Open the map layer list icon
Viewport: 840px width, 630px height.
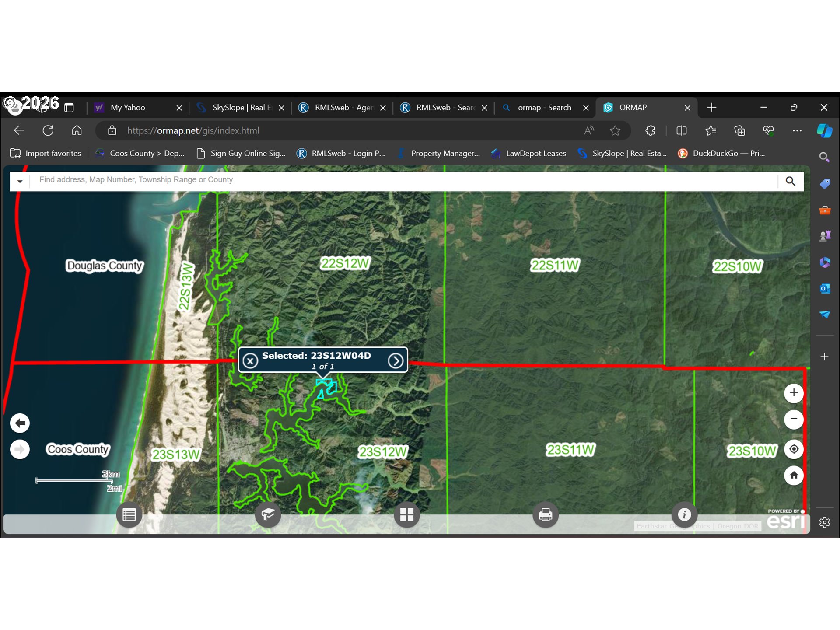129,515
